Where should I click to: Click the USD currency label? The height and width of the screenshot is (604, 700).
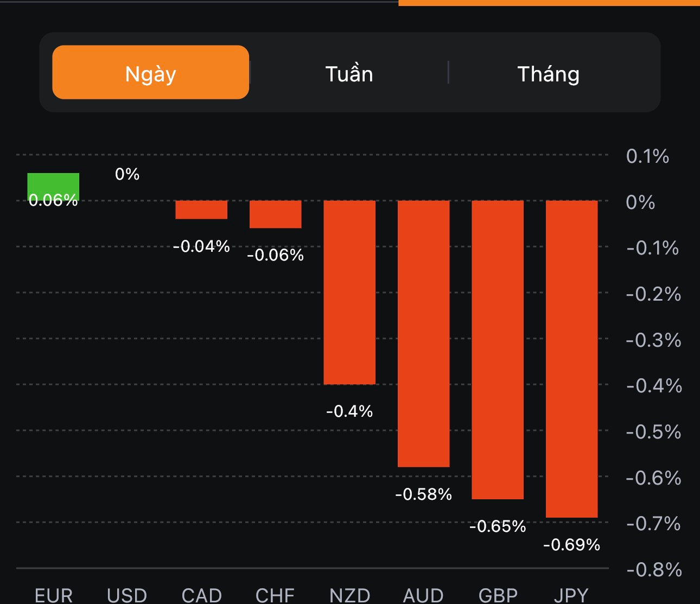tap(127, 595)
